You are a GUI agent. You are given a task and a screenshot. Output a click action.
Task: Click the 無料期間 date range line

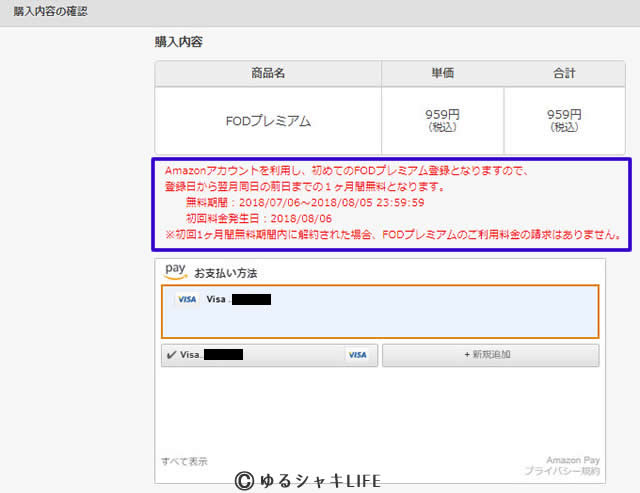(305, 202)
